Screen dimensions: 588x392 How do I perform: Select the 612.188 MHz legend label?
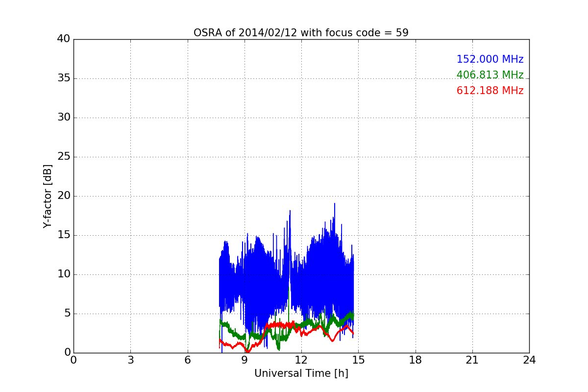point(490,91)
